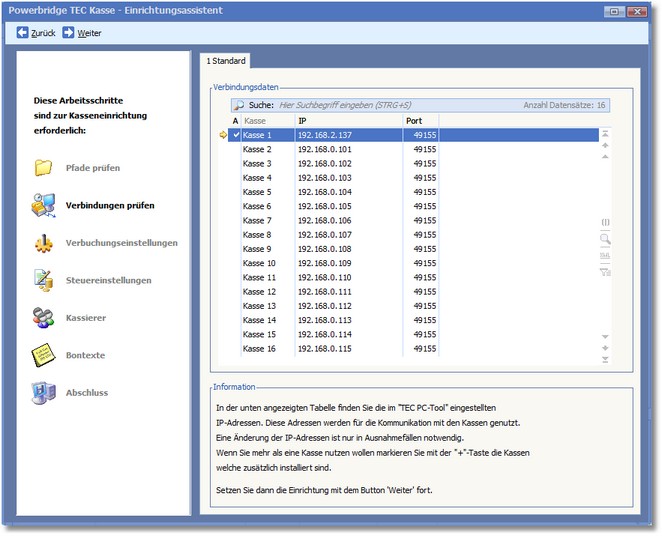
Task: Switch to the 1 Standard tab
Action: pos(225,61)
